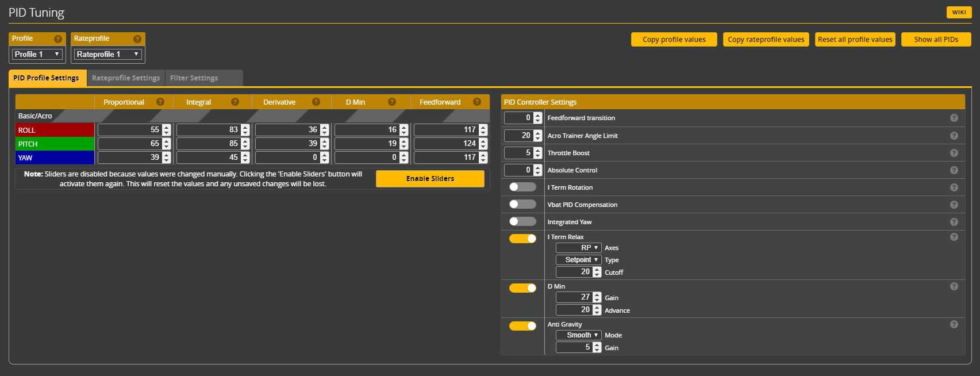This screenshot has width=980, height=376.
Task: Open the Anti Gravity Mode dropdown
Action: tap(578, 335)
